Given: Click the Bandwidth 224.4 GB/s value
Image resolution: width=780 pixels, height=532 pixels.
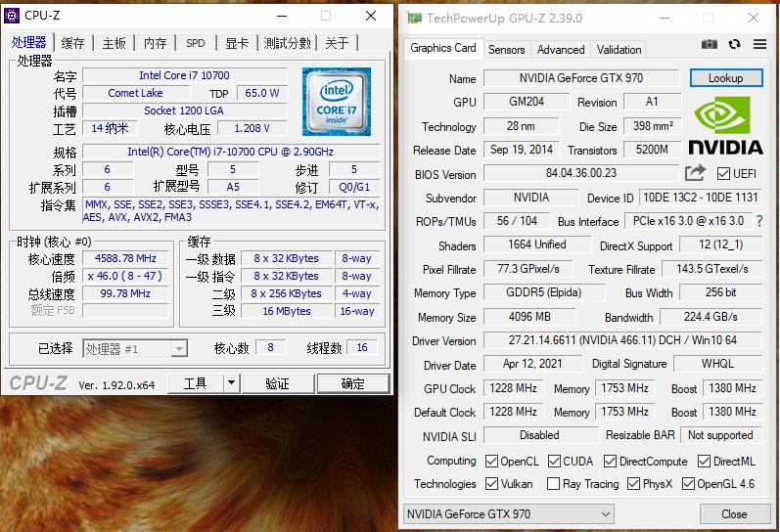Looking at the screenshot, I should 711,317.
